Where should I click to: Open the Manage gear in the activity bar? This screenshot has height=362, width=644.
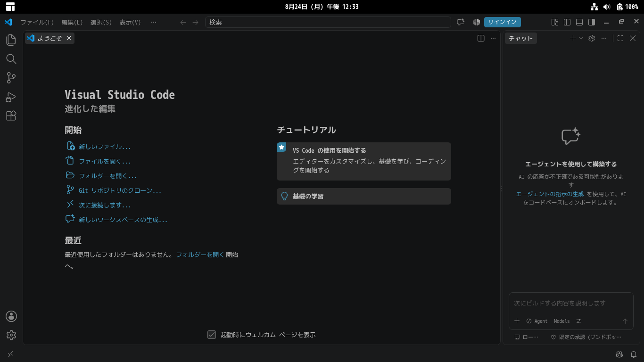(x=11, y=335)
